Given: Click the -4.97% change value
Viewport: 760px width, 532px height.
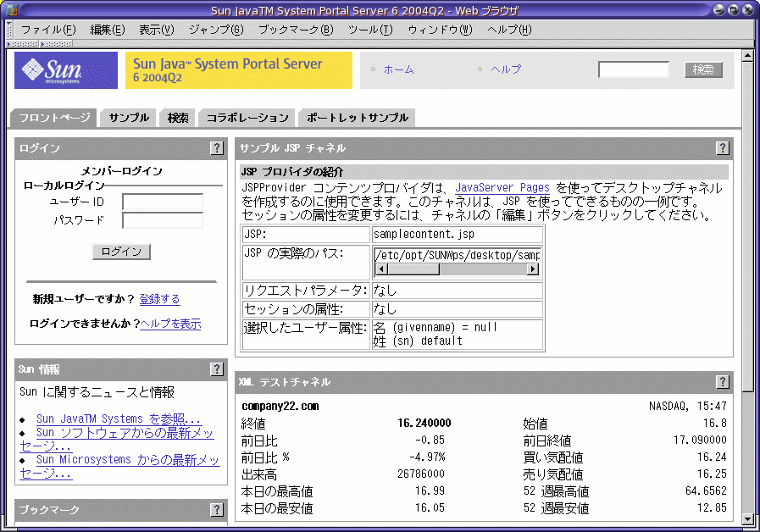Looking at the screenshot, I should pos(427,457).
